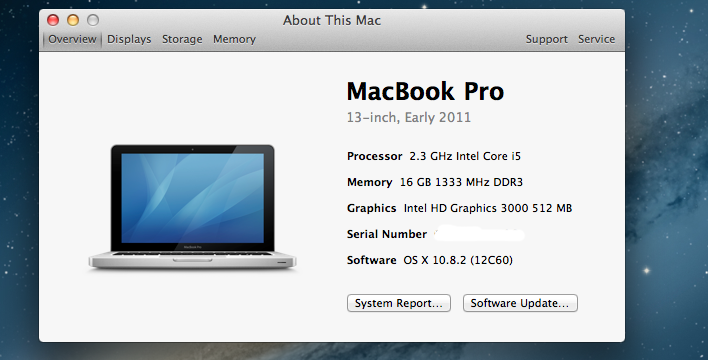Open the Service section
This screenshot has width=708, height=360.
coord(596,39)
